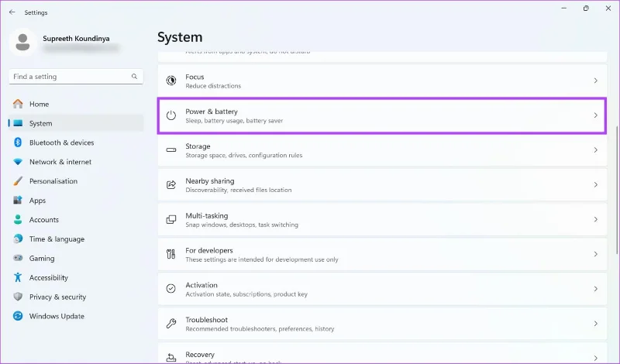This screenshot has width=620, height=364.
Task: Click the Find a setting search box
Action: pyautogui.click(x=76, y=76)
